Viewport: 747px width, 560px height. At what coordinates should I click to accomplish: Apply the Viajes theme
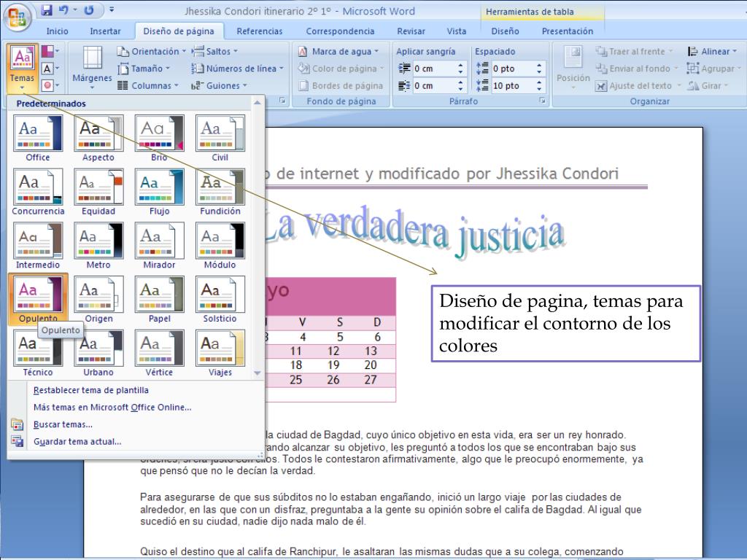pyautogui.click(x=220, y=354)
